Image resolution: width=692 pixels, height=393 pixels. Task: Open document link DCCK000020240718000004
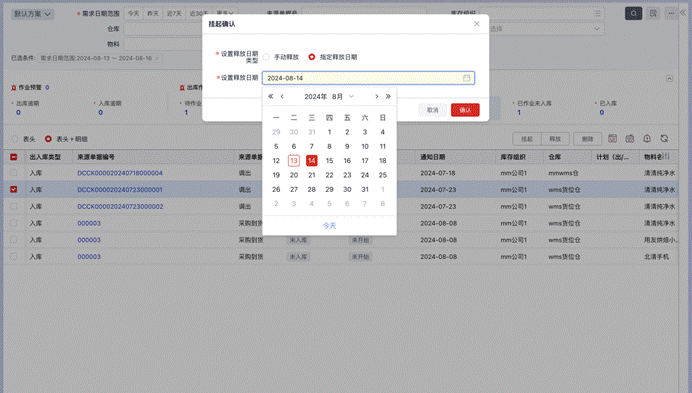[x=120, y=173]
